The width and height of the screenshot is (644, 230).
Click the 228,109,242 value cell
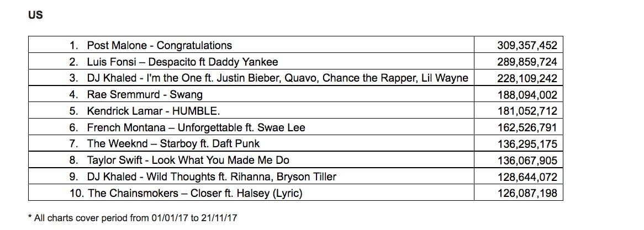point(527,78)
